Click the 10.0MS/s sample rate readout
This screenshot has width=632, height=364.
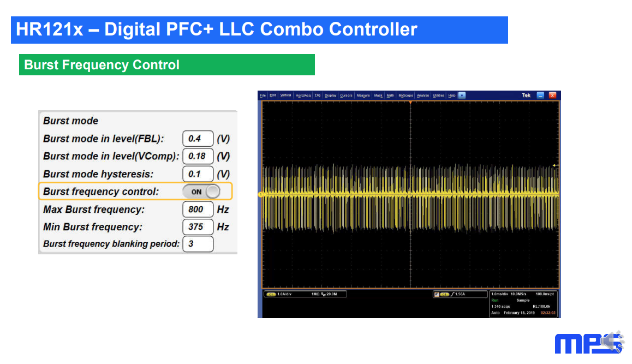[518, 294]
